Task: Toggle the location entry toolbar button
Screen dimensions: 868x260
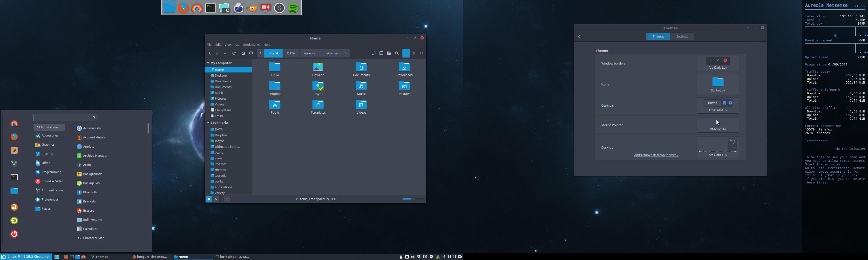Action: [374, 53]
